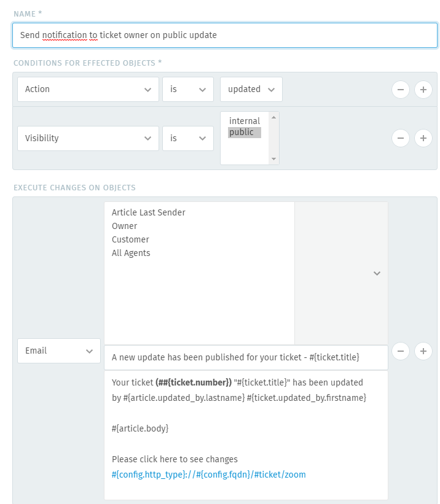Open the Action attribute dropdown
This screenshot has height=504, width=440.
tap(88, 89)
